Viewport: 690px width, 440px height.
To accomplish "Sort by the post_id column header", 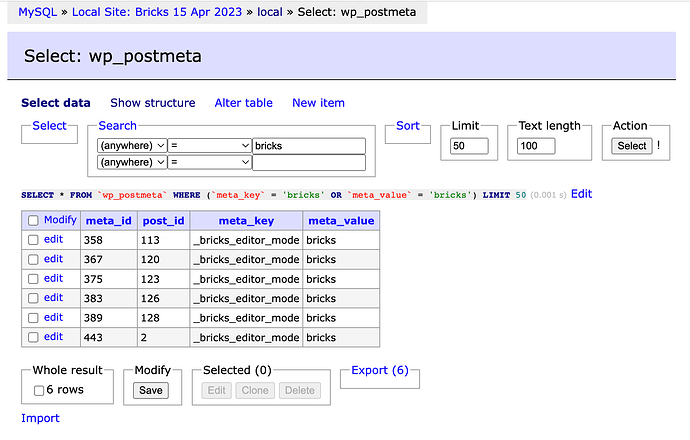I will point(163,220).
